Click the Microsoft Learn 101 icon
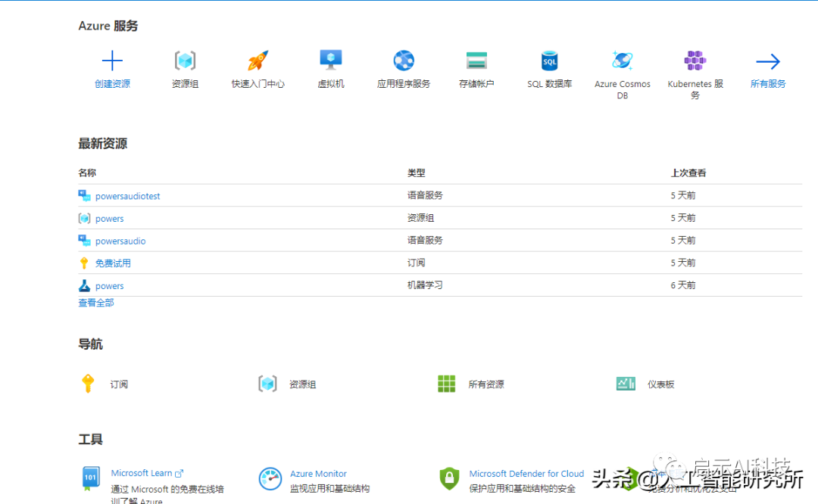This screenshot has height=504, width=818. pyautogui.click(x=91, y=478)
